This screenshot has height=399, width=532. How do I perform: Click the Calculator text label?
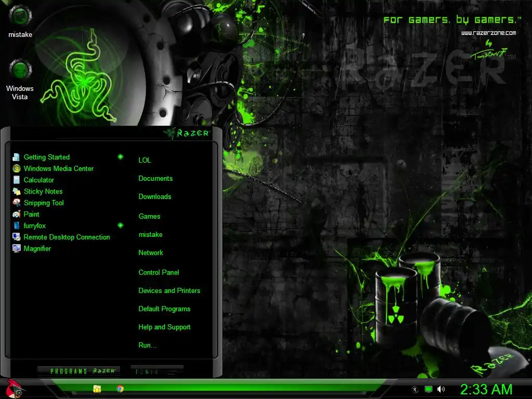[x=38, y=180]
